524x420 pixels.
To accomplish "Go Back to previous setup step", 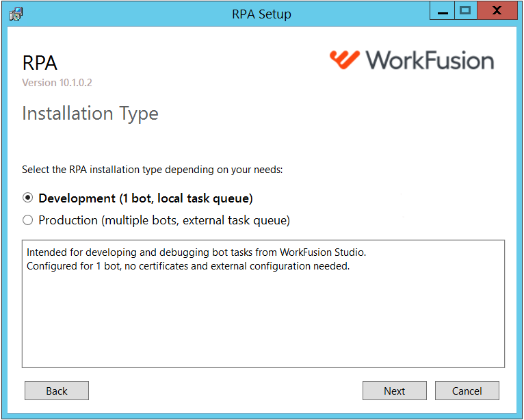I will coord(57,391).
